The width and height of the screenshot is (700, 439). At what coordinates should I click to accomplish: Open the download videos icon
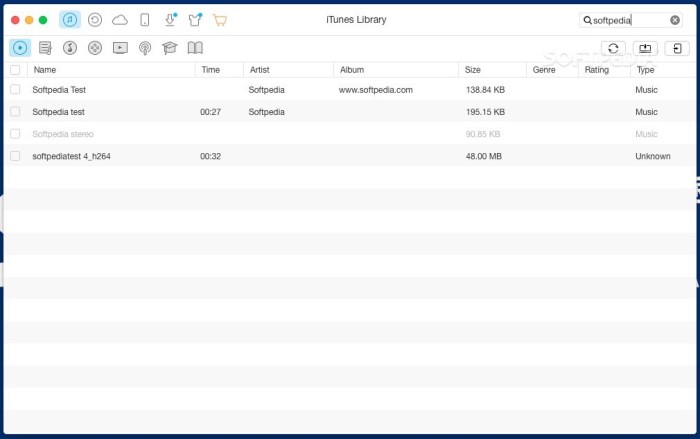(170, 20)
